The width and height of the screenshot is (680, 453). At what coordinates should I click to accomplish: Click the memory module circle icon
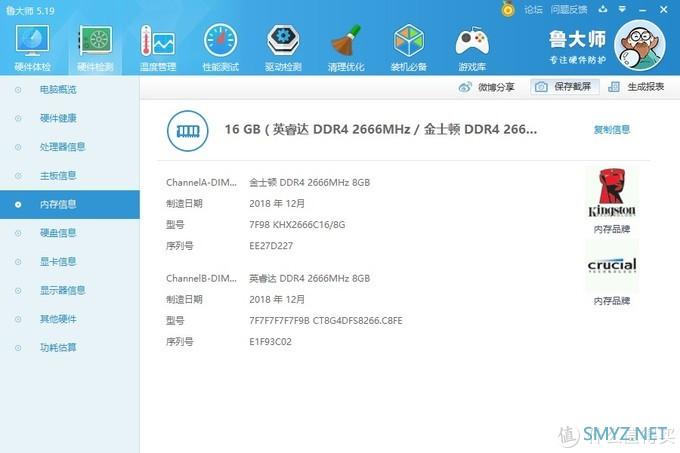pos(188,130)
